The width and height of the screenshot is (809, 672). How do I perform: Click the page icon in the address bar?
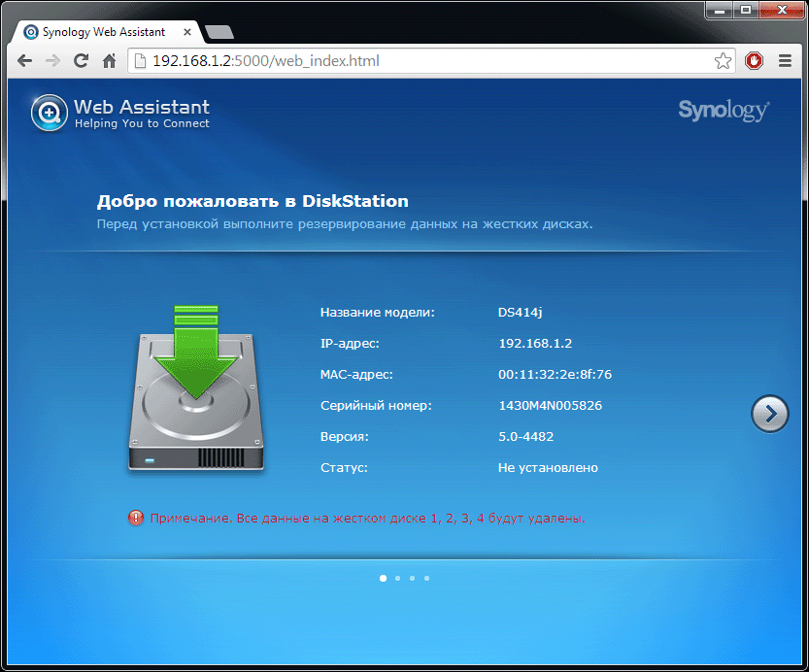coord(140,61)
